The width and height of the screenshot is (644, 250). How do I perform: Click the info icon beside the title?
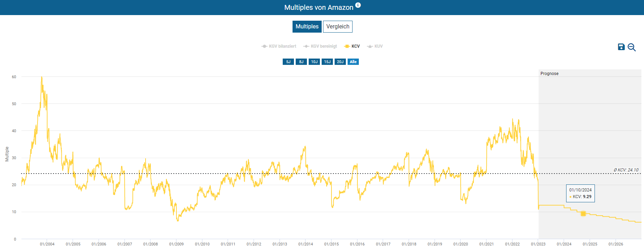(358, 5)
